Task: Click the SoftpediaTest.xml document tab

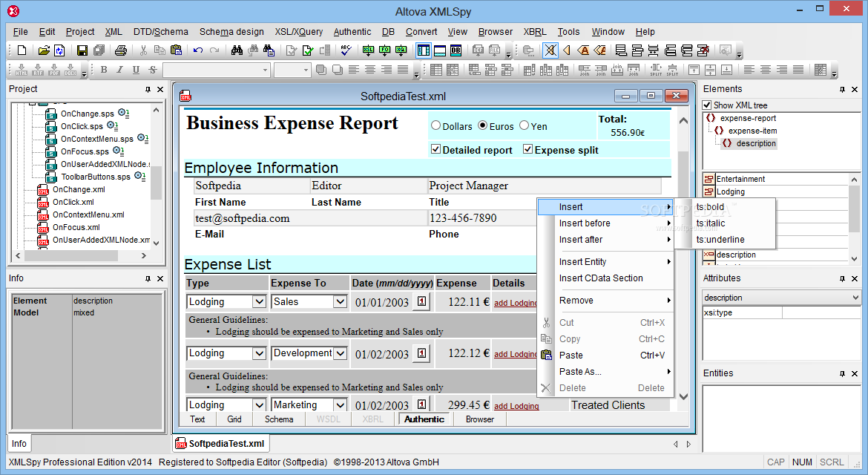Action: (220, 443)
